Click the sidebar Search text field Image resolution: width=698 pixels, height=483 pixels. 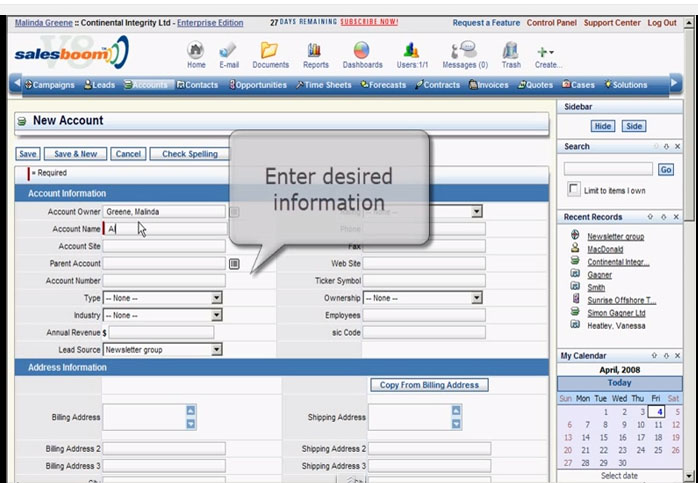(x=608, y=169)
